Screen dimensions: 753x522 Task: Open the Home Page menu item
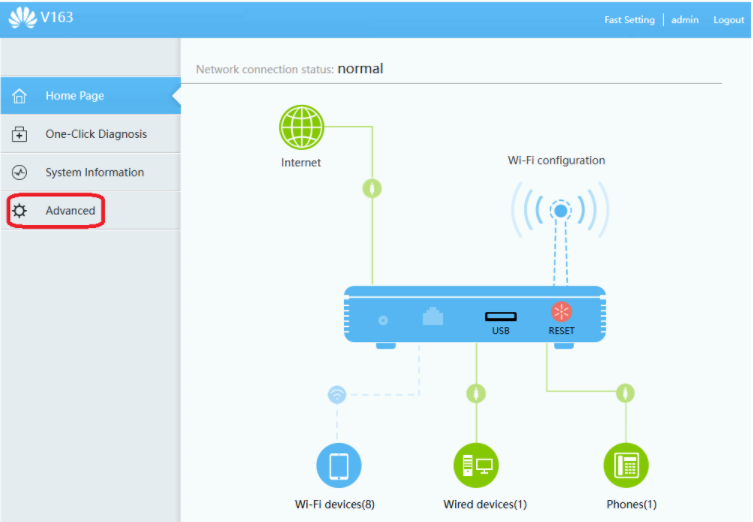point(91,96)
